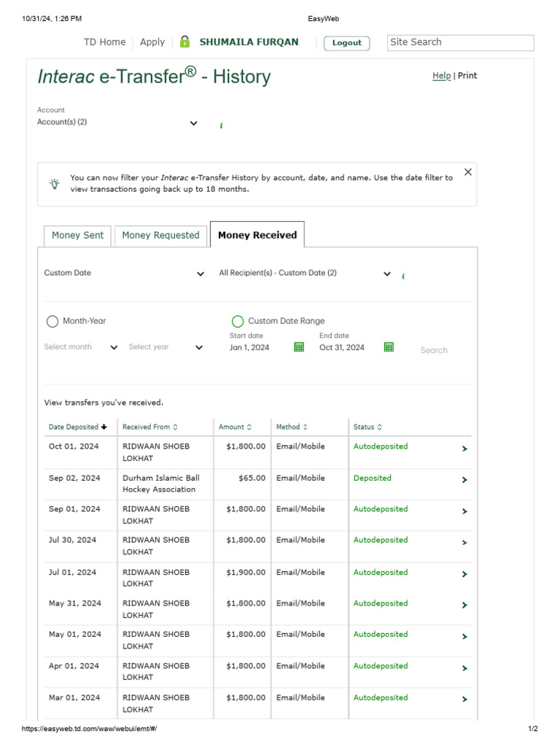Screen dimensions: 560x747
Task: Click the Start date field Jan 1, 2024
Action: [249, 347]
